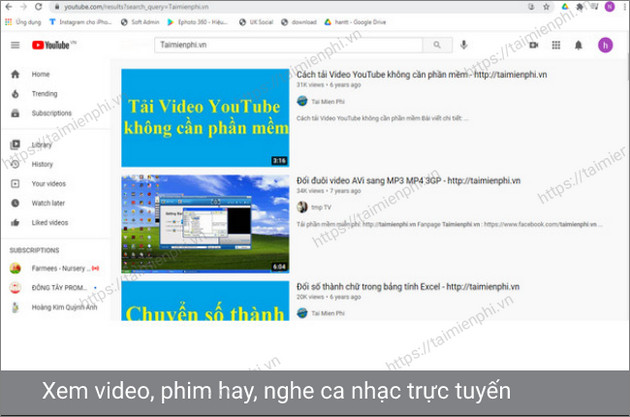Open the download bookmark
The height and width of the screenshot is (417, 630).
coord(299,22)
